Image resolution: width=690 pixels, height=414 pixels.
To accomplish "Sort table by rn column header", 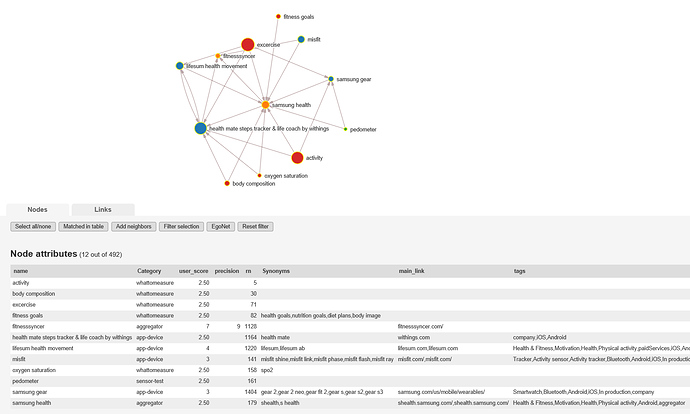I will point(249,271).
